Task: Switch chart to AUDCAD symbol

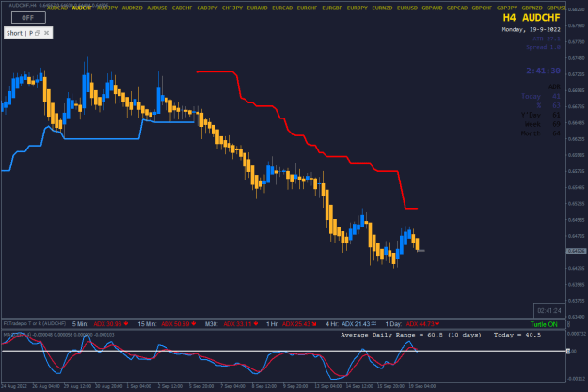Action: pyautogui.click(x=57, y=8)
